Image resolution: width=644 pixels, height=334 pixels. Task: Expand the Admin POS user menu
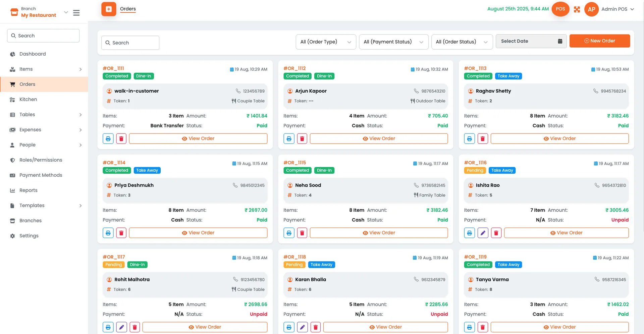coord(617,9)
